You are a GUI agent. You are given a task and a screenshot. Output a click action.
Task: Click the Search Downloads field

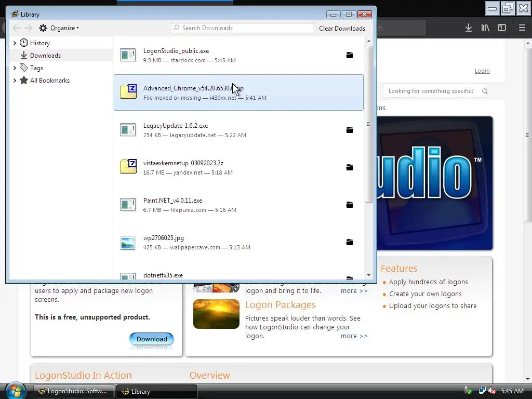tap(243, 28)
